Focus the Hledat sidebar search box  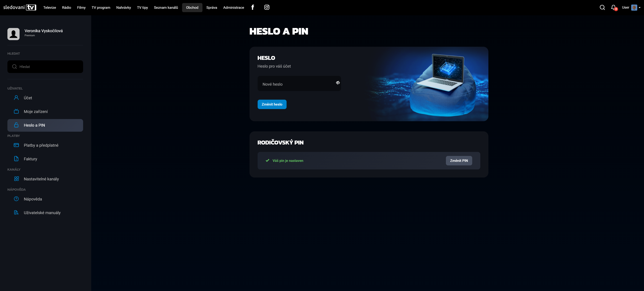(48, 67)
